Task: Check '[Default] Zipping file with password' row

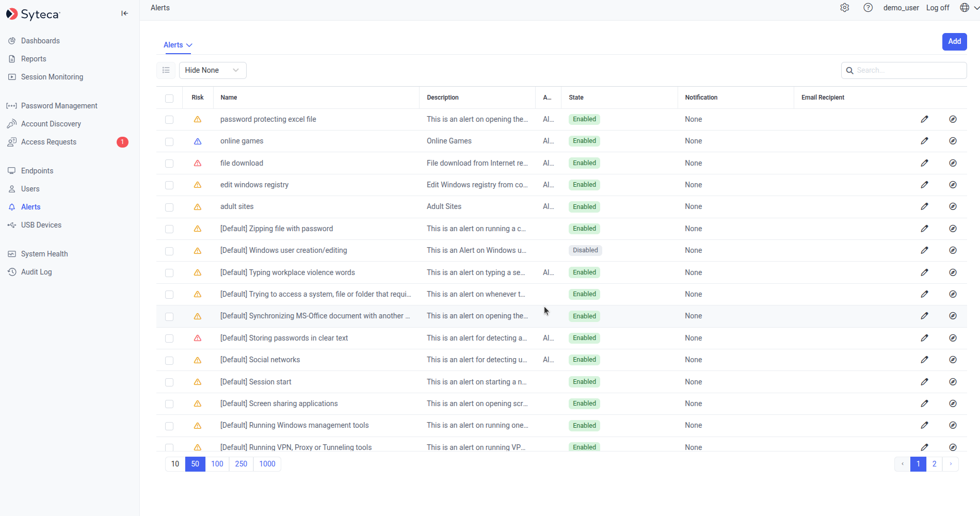Action: (x=169, y=229)
